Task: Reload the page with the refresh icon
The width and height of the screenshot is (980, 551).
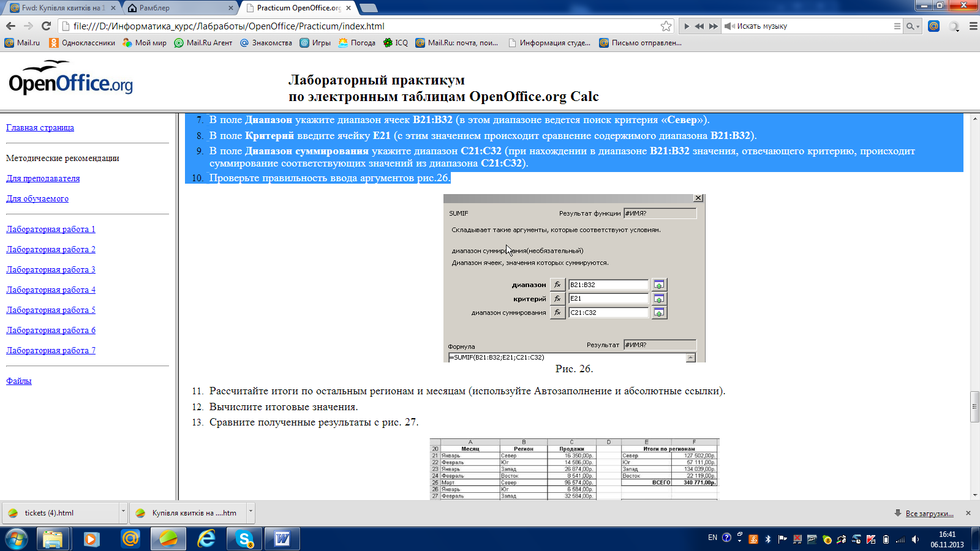Action: [46, 26]
